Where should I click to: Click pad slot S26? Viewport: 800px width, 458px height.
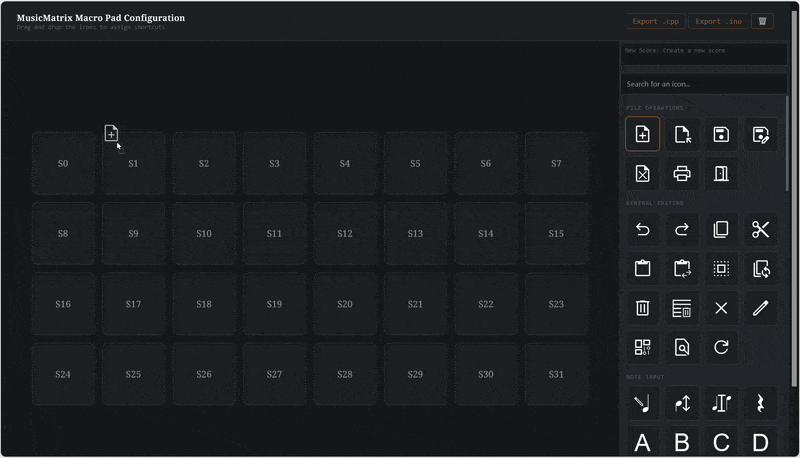(204, 374)
